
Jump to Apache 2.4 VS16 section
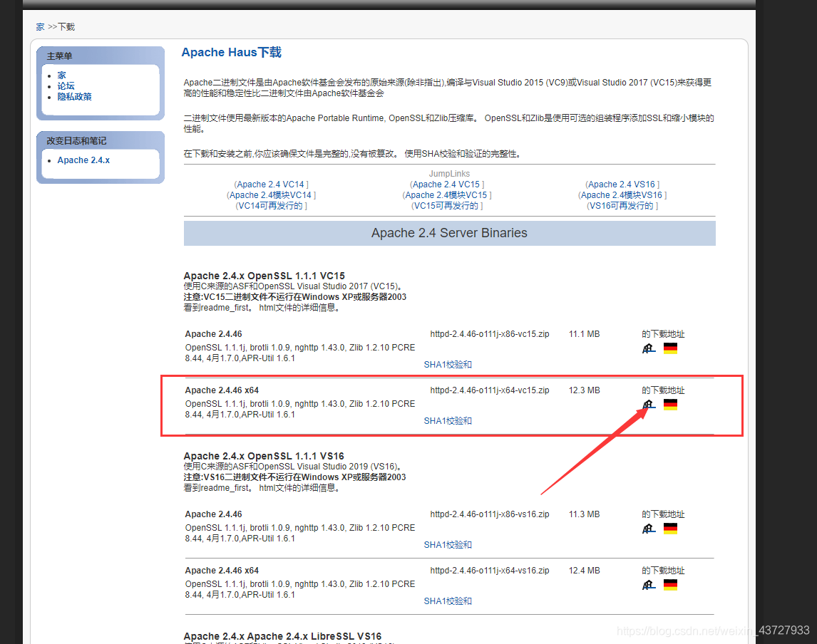tap(622, 185)
